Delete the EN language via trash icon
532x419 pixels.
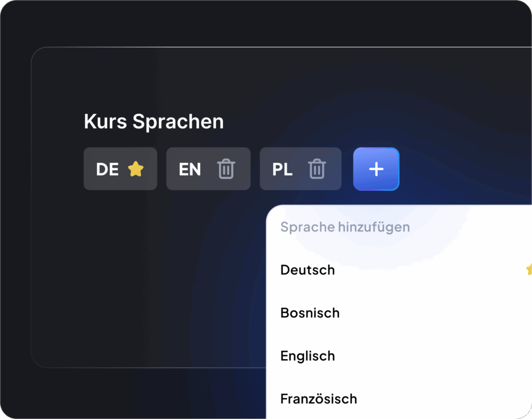click(226, 169)
